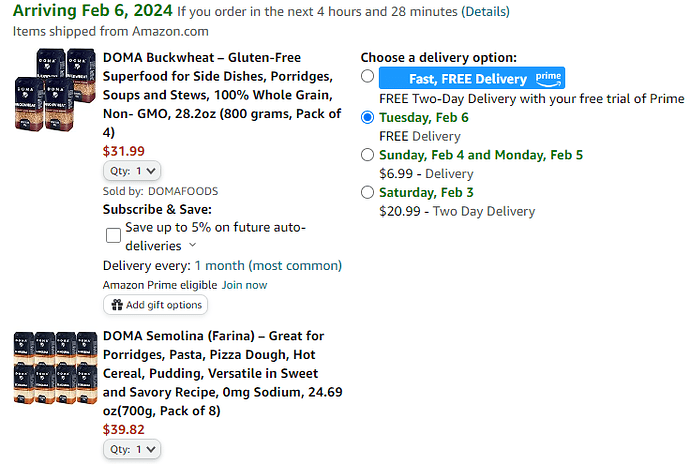The height and width of the screenshot is (464, 690).
Task: Open Qty dropdown for DOMA Semolina
Action: [132, 449]
